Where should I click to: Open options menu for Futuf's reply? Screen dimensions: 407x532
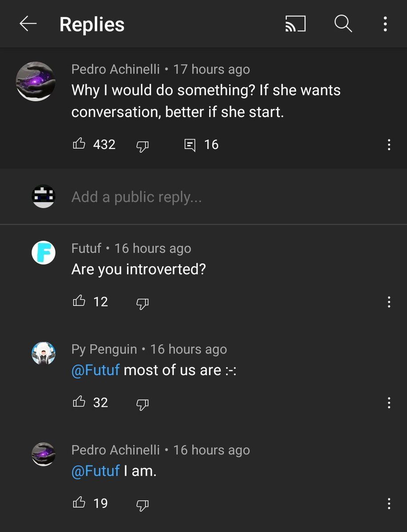click(389, 302)
